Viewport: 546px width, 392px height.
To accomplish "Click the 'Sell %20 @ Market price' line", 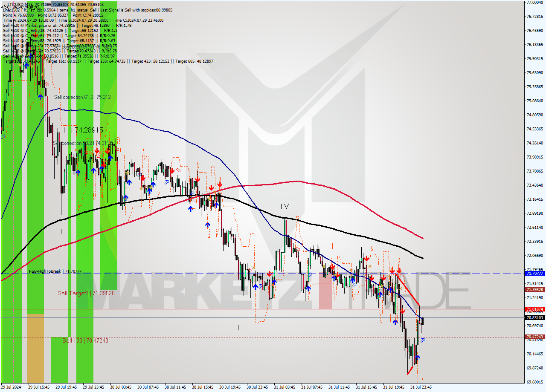I will pyautogui.click(x=67, y=25).
